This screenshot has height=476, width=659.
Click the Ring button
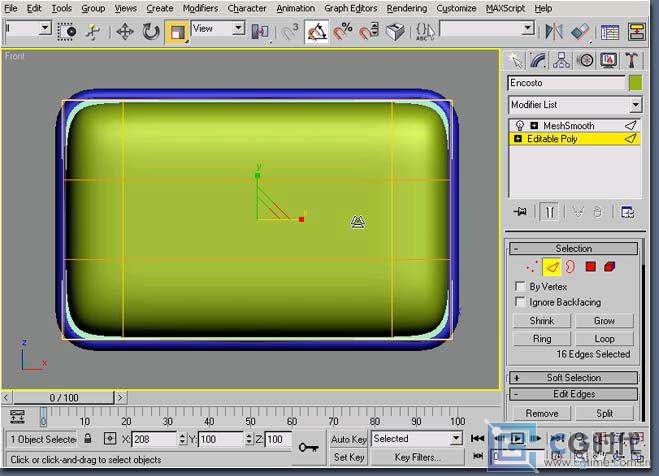click(542, 339)
